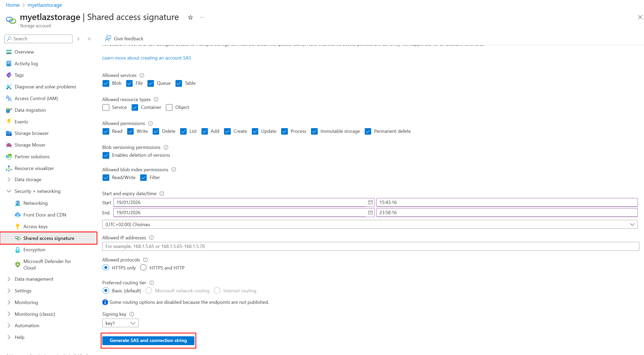The width and height of the screenshot is (644, 355).
Task: Expand the Data storage section
Action: (28, 180)
